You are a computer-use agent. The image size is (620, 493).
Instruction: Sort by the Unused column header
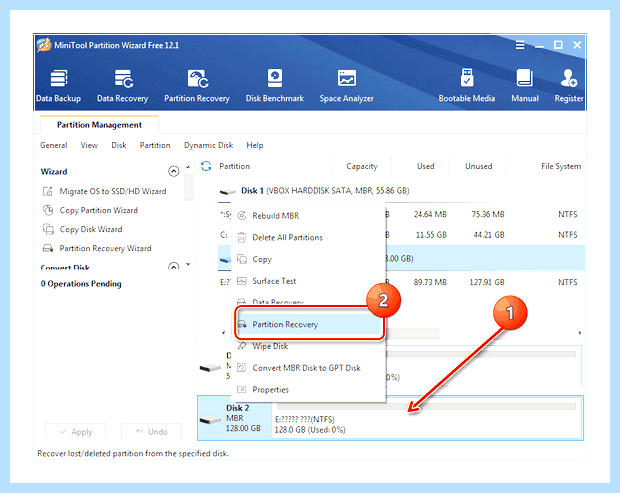[478, 166]
